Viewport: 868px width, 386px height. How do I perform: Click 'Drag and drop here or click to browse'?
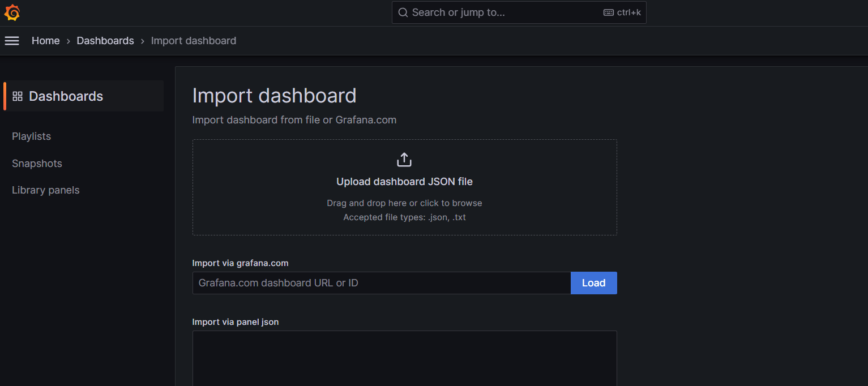(405, 203)
